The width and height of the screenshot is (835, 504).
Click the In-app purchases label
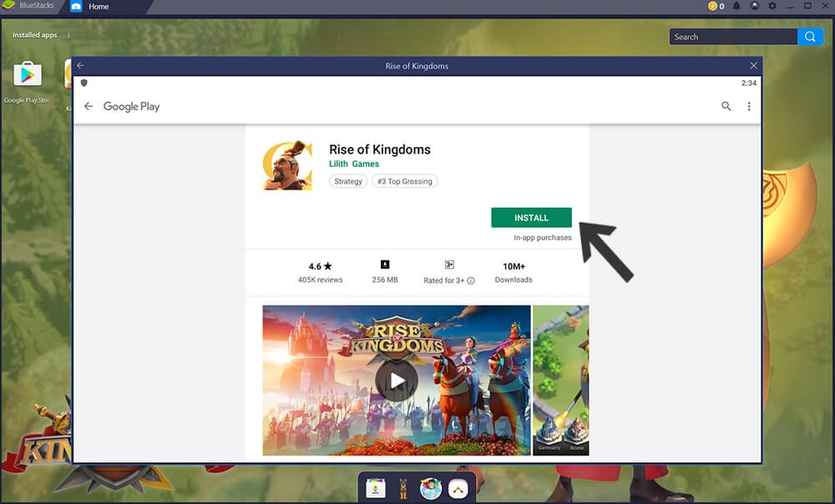pyautogui.click(x=542, y=237)
